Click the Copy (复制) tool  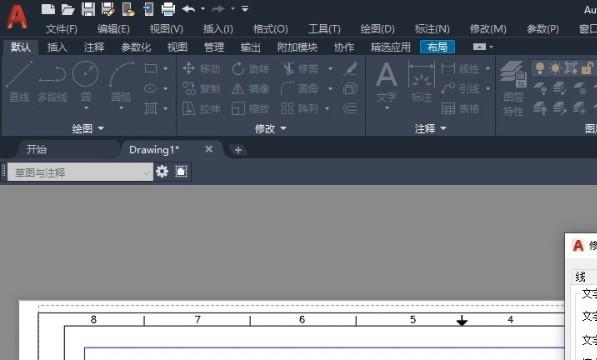pyautogui.click(x=201, y=89)
